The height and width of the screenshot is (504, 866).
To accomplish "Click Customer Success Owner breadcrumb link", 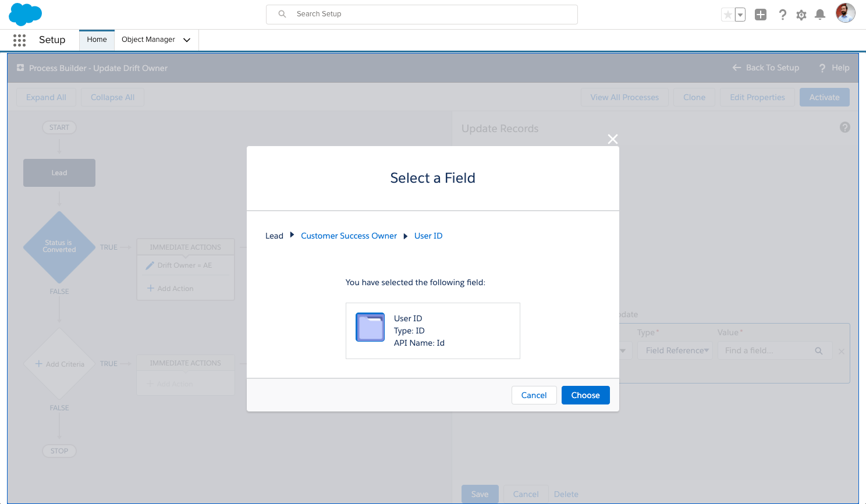I will click(349, 236).
